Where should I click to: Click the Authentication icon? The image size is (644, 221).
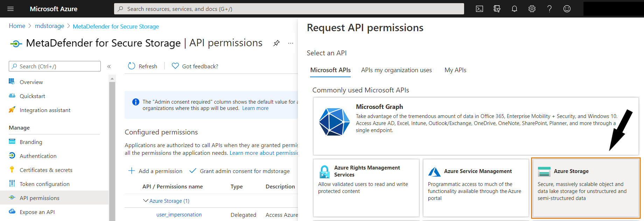12,156
